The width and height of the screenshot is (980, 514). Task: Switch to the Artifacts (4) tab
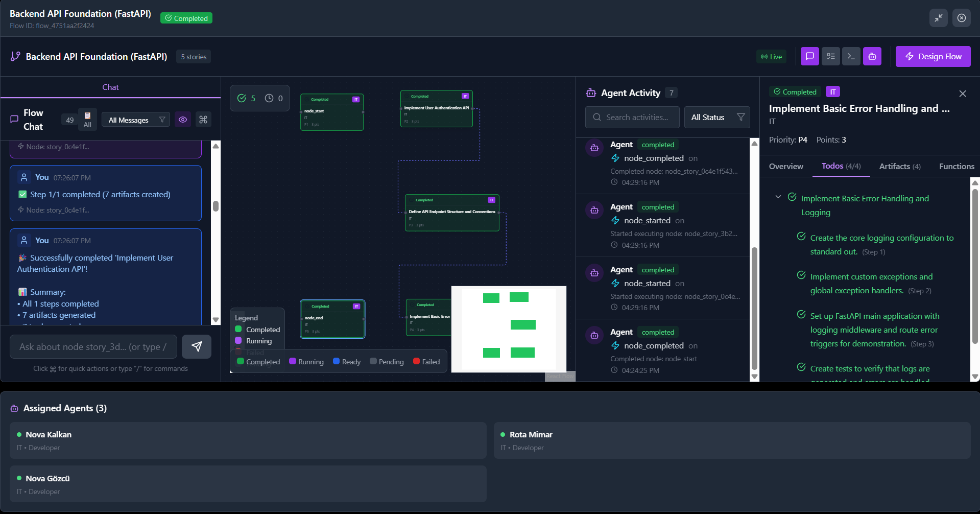tap(900, 167)
